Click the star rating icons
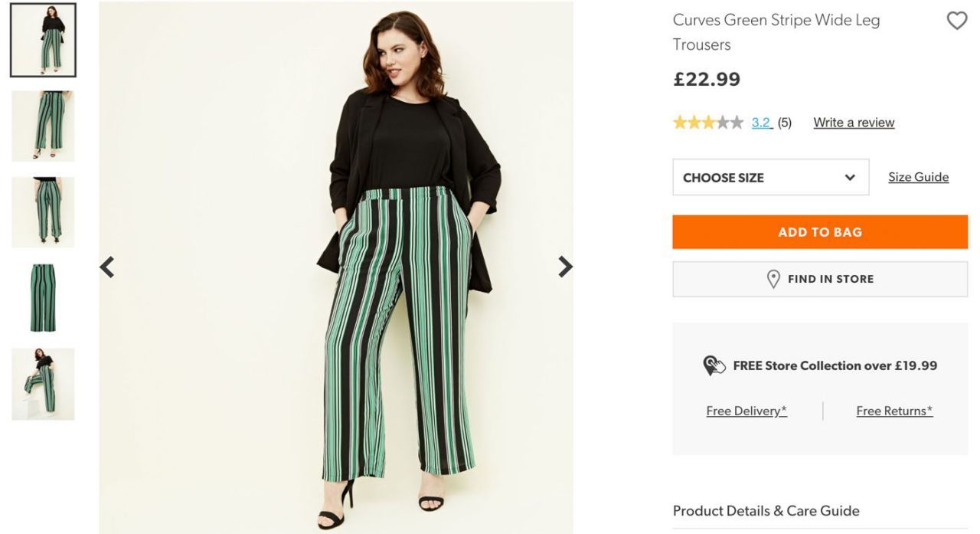This screenshot has height=534, width=980. coord(707,123)
